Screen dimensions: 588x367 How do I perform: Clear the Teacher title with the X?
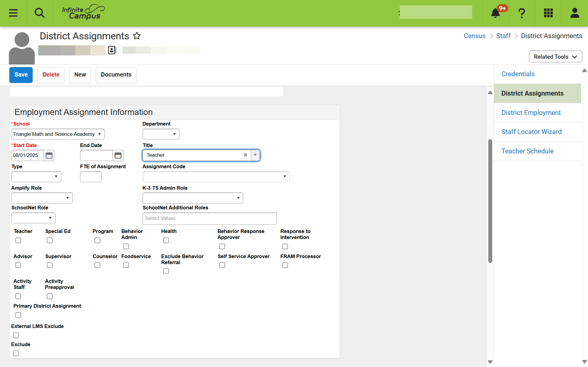pyautogui.click(x=245, y=155)
